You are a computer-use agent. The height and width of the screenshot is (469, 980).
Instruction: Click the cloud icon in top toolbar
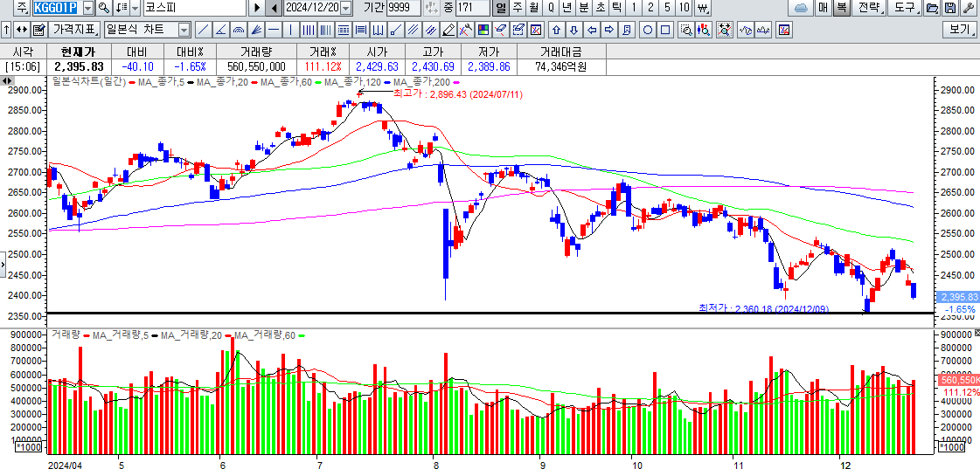point(800,8)
